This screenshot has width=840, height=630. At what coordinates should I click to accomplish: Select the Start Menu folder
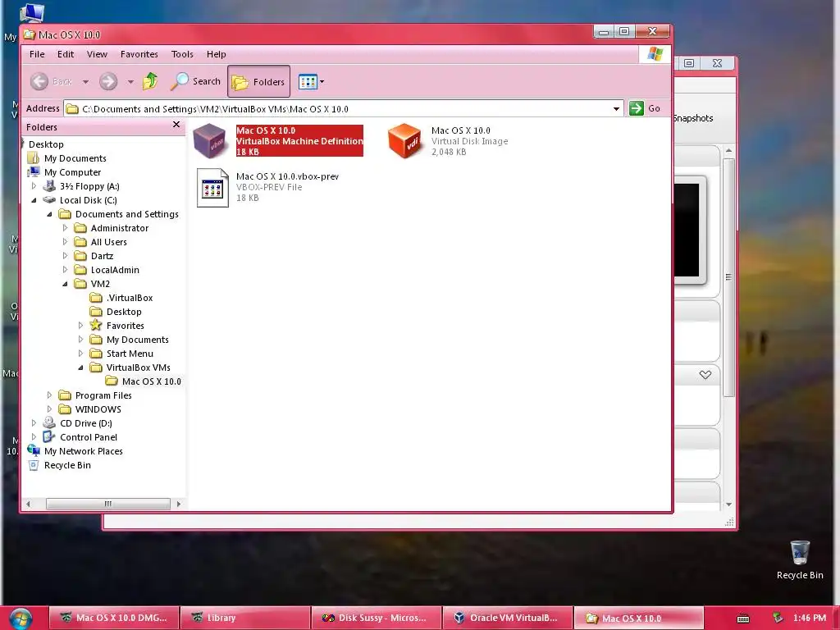click(130, 353)
